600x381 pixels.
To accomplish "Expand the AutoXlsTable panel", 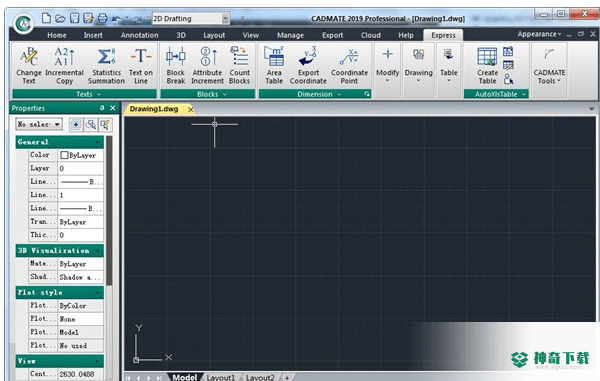I will (496, 94).
